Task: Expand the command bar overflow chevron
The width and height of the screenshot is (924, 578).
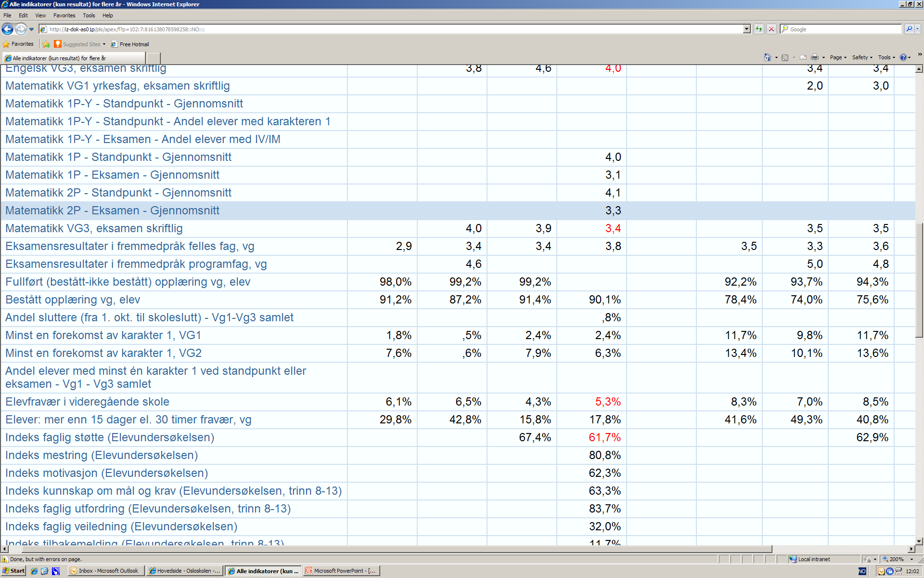Action: (x=920, y=54)
